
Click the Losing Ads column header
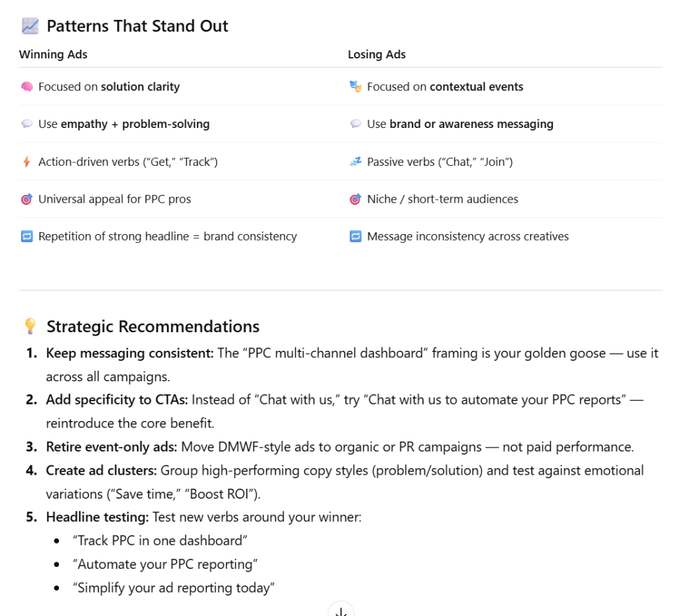point(377,54)
